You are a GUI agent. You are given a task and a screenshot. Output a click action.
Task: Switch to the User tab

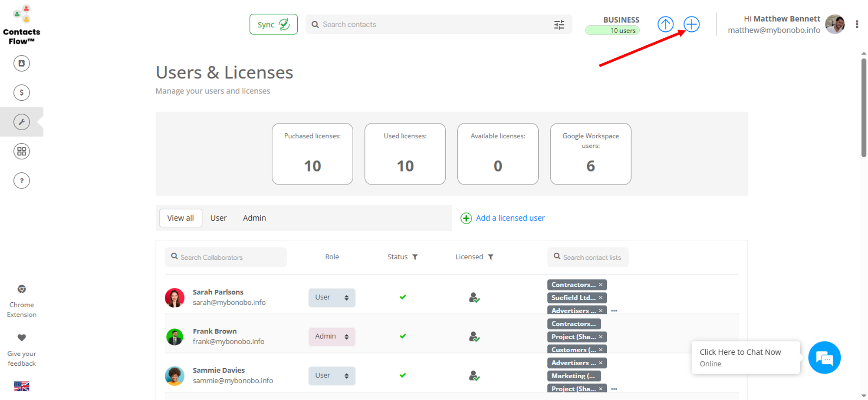[218, 218]
